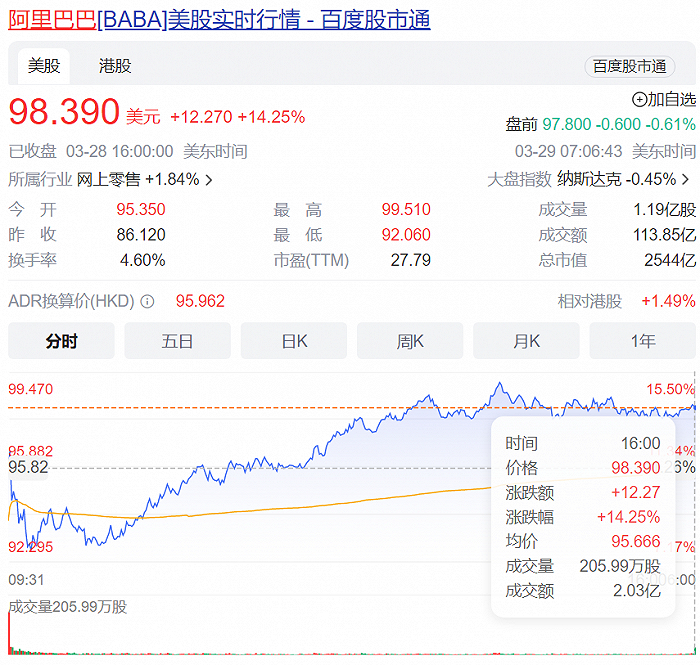Click the chart percentage label 15.50%
Viewport: 700px width, 665px height.
(x=671, y=389)
